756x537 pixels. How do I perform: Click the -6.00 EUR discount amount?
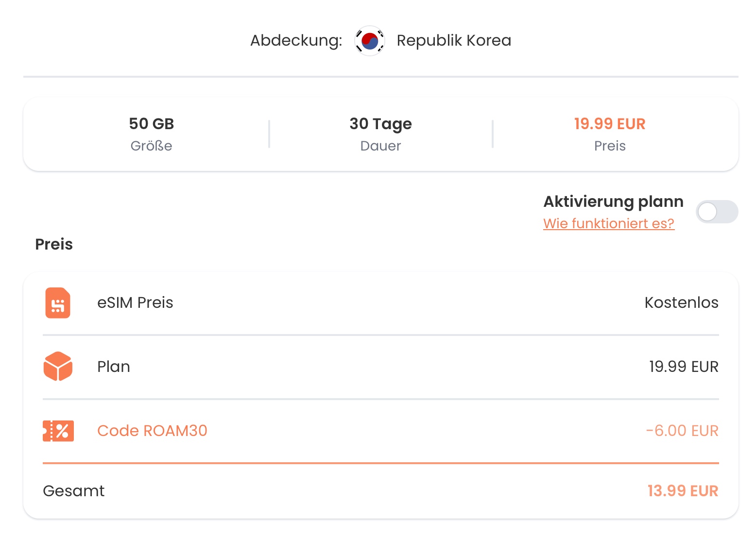tap(682, 431)
